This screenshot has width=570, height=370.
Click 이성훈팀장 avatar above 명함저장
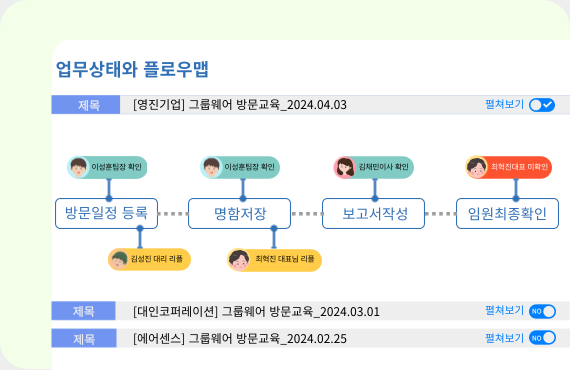click(x=212, y=167)
